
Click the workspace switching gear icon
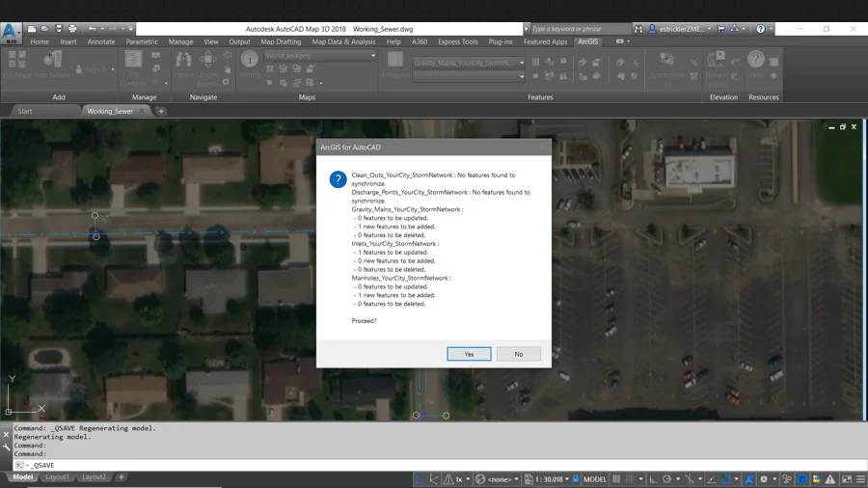764,479
